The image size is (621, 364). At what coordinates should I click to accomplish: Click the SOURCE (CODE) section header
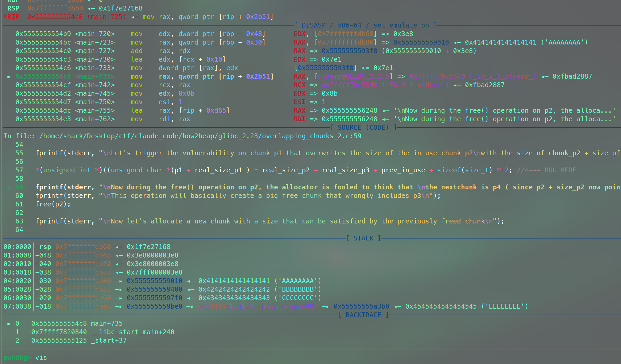[364, 127]
